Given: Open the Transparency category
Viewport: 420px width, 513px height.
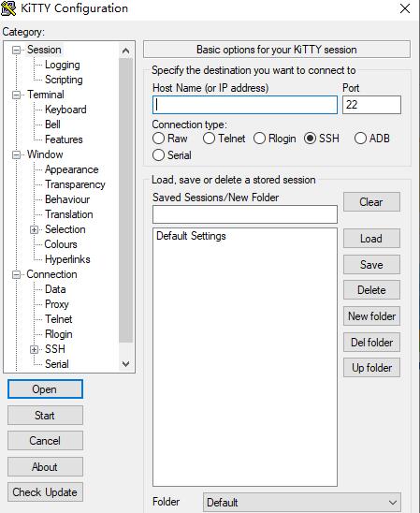Looking at the screenshot, I should pyautogui.click(x=75, y=184).
